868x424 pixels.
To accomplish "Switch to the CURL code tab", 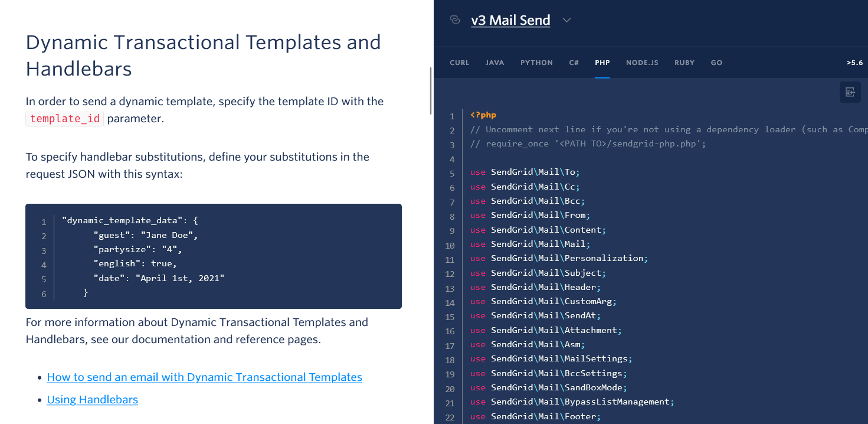I will 460,63.
